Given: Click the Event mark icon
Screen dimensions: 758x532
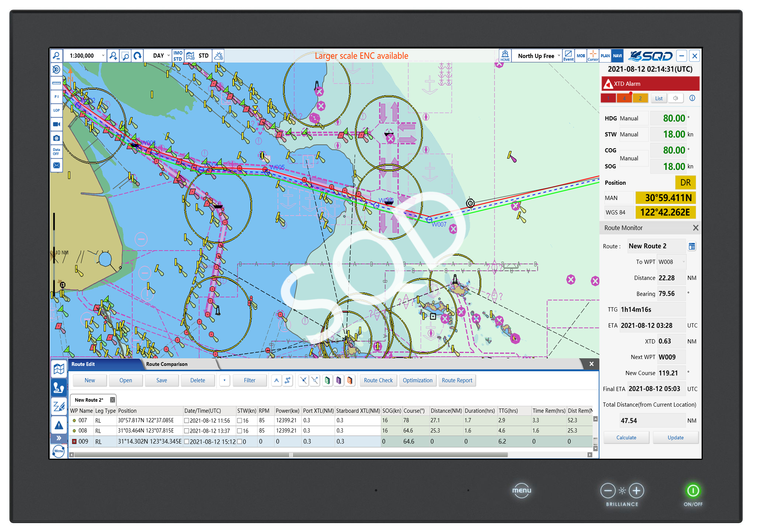Looking at the screenshot, I should (x=568, y=56).
